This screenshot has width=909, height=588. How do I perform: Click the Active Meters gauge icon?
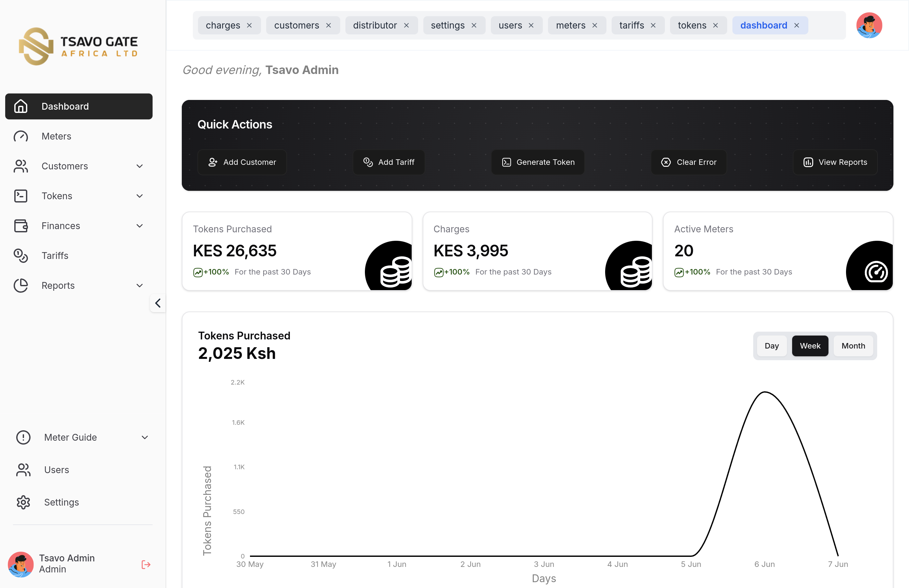876,272
